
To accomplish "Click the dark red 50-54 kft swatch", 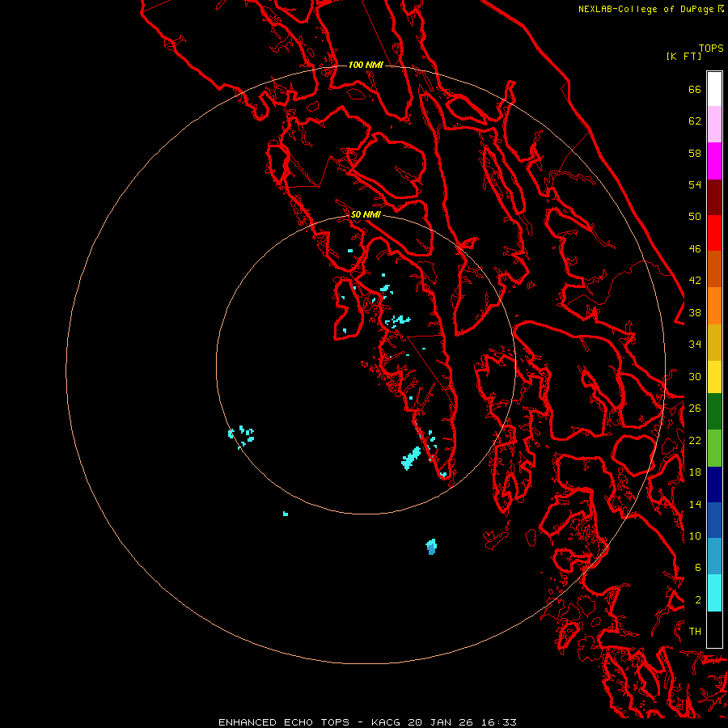I will [714, 197].
